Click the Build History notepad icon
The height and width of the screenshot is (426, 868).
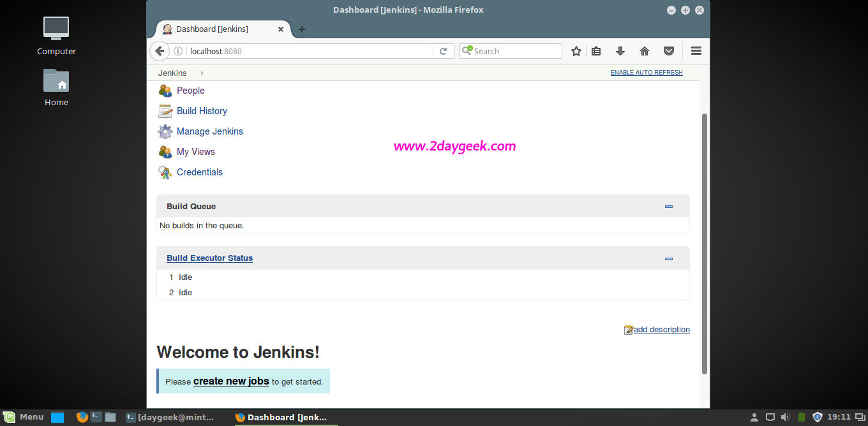pos(165,111)
